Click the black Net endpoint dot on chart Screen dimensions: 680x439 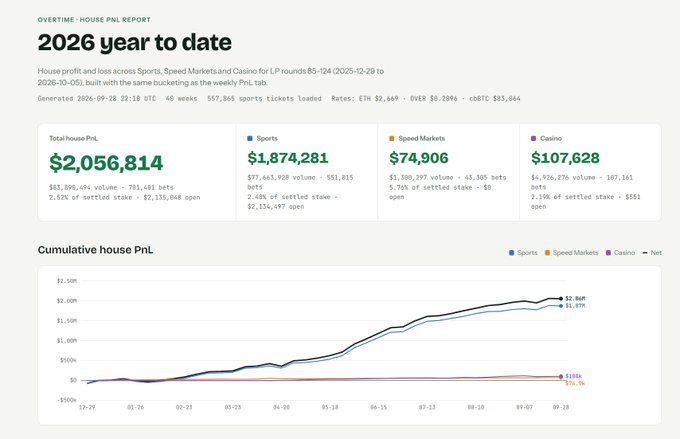(x=561, y=298)
